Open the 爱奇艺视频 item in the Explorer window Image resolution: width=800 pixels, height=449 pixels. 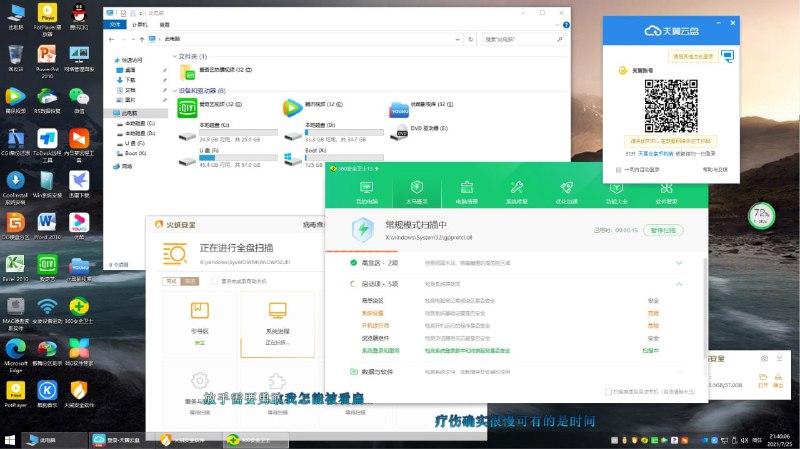(210, 108)
